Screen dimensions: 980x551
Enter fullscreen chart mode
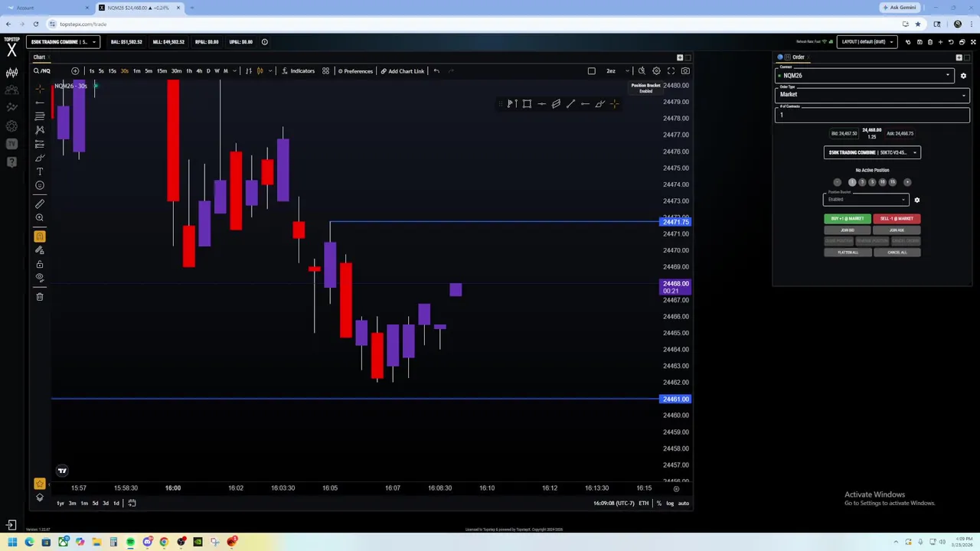671,71
